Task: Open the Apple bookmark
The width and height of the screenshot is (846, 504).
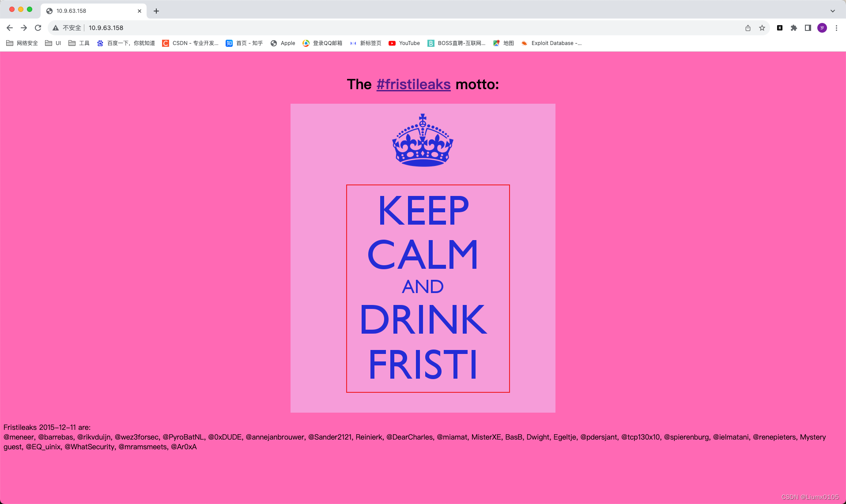Action: pos(283,43)
